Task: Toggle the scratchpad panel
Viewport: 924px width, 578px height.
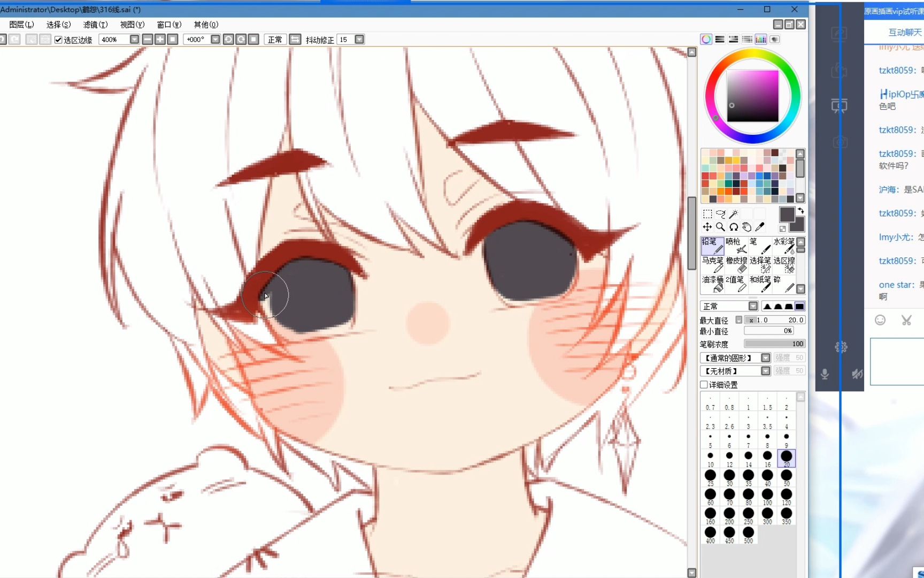Action: pyautogui.click(x=775, y=39)
